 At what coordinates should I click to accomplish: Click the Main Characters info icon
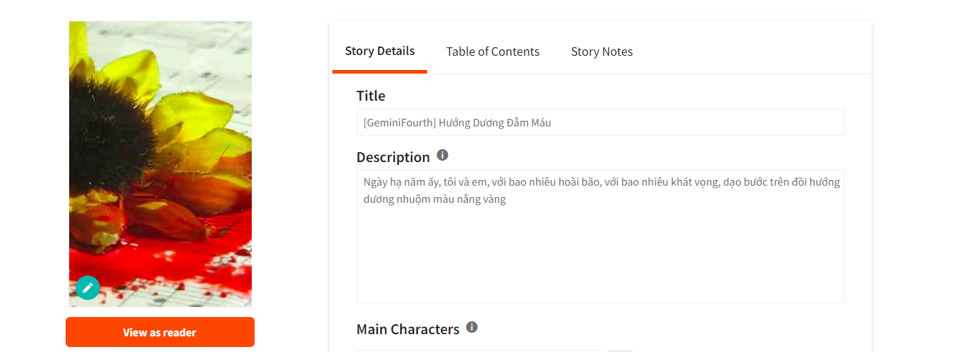pyautogui.click(x=471, y=327)
